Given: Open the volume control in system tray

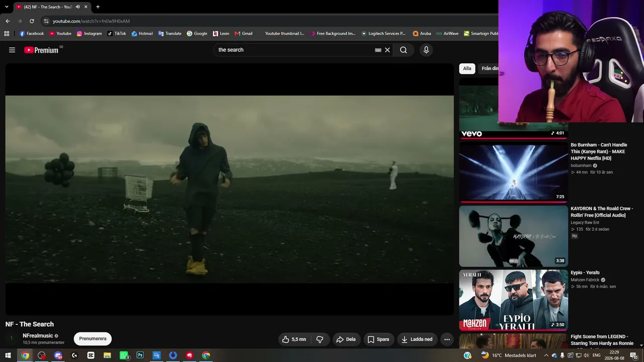Looking at the screenshot, I should pos(586,355).
